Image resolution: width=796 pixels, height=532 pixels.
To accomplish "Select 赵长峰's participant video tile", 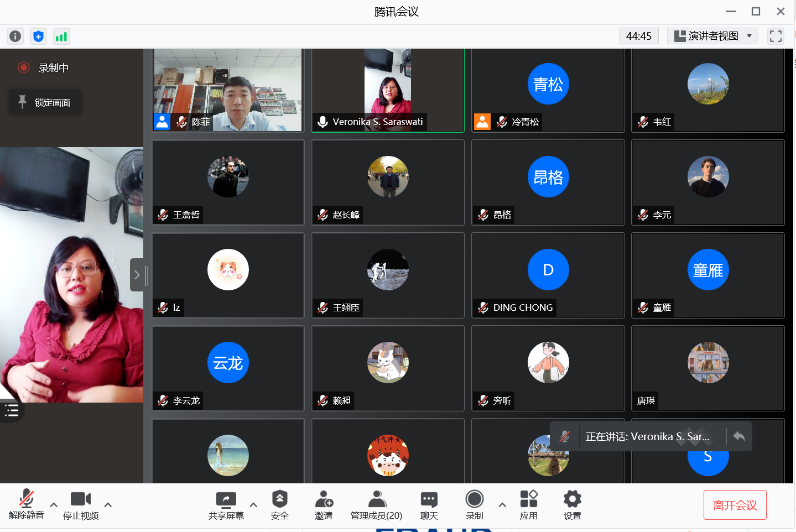I will (x=388, y=182).
